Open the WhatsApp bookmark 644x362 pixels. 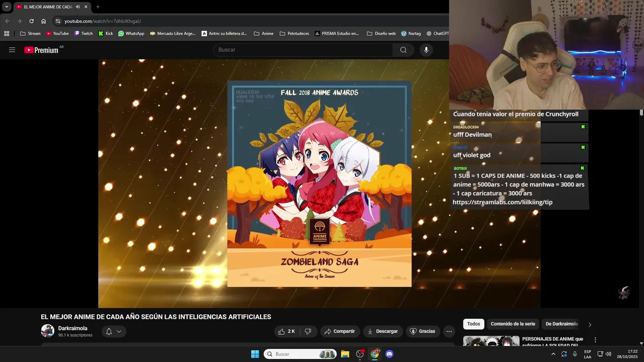tap(131, 34)
